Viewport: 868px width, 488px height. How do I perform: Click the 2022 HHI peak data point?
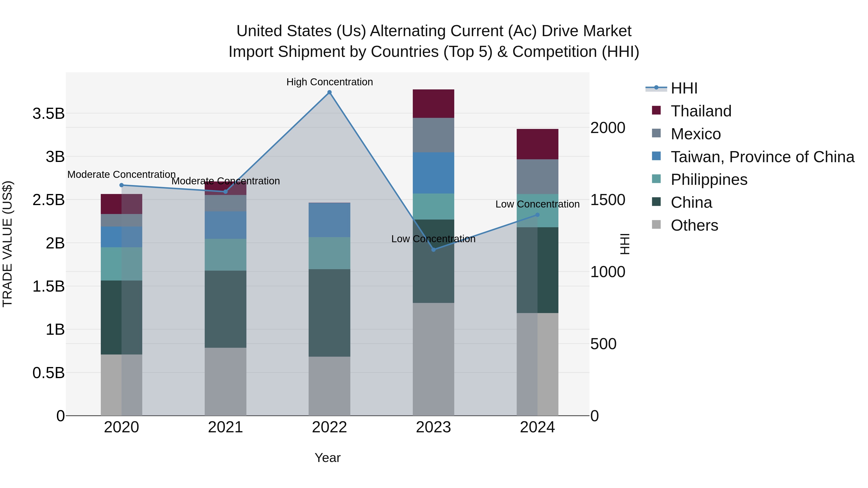click(x=330, y=92)
